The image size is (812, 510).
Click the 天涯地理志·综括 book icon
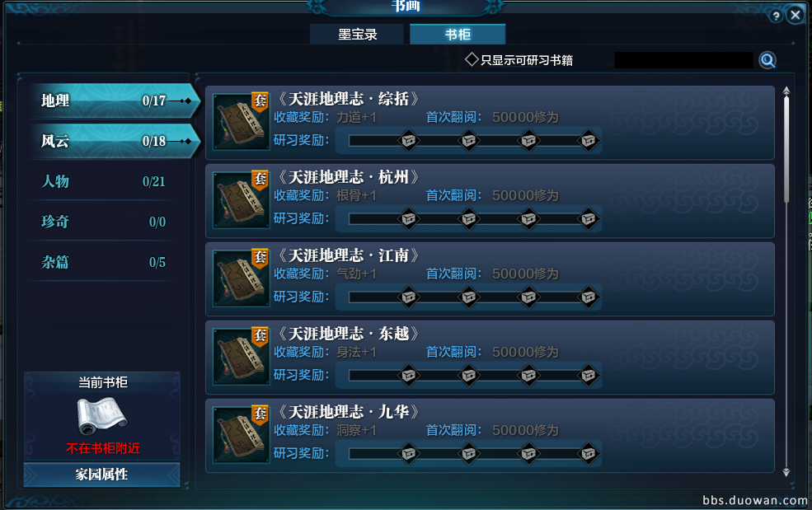pos(242,122)
